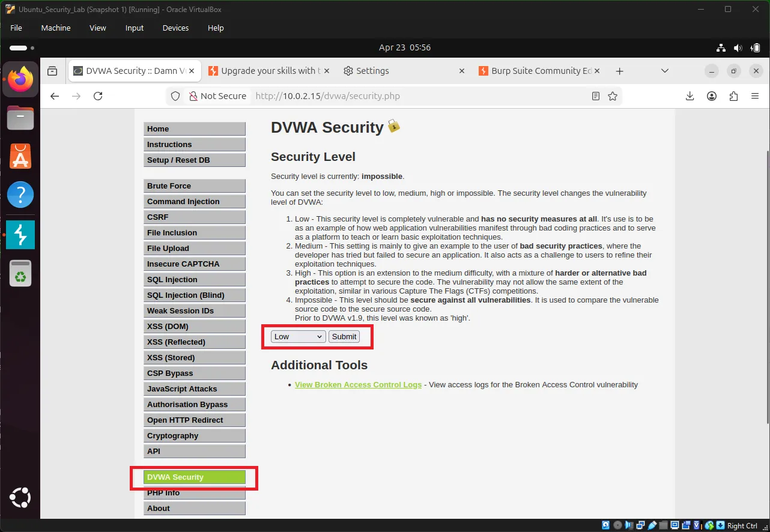Screen dimensions: 770x532
Task: Click the tracking protection shield icon
Action: (175, 96)
